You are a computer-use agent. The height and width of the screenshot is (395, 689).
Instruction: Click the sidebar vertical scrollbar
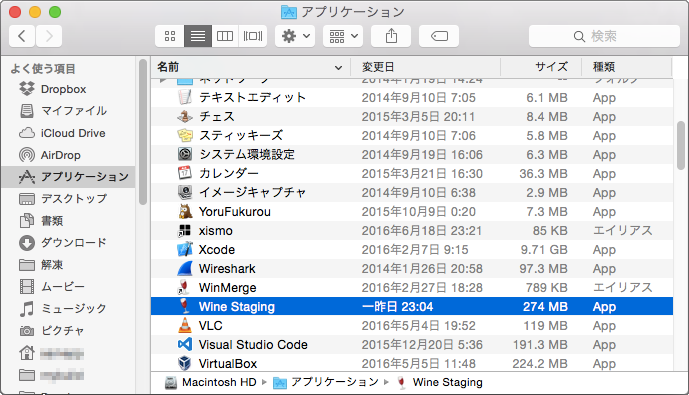143,132
